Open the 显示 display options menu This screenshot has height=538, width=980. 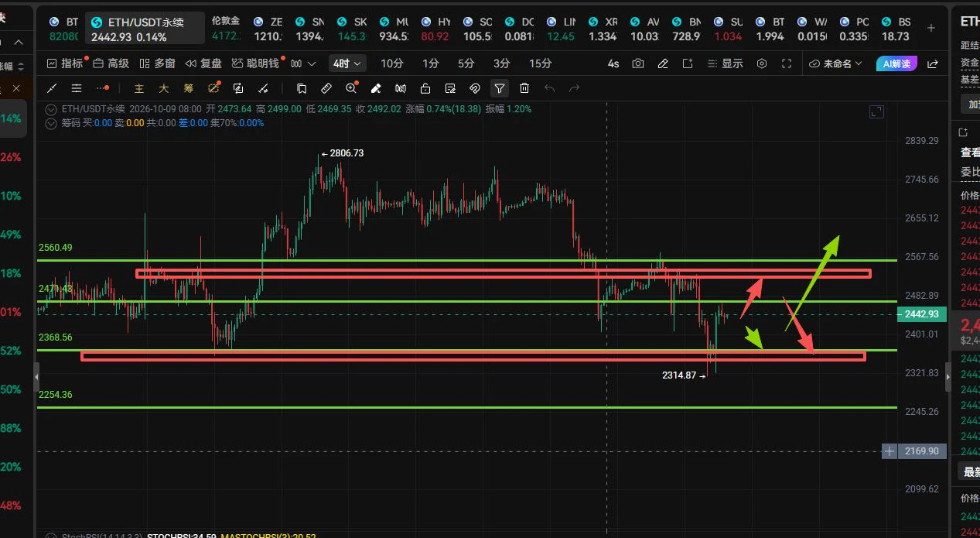726,63
